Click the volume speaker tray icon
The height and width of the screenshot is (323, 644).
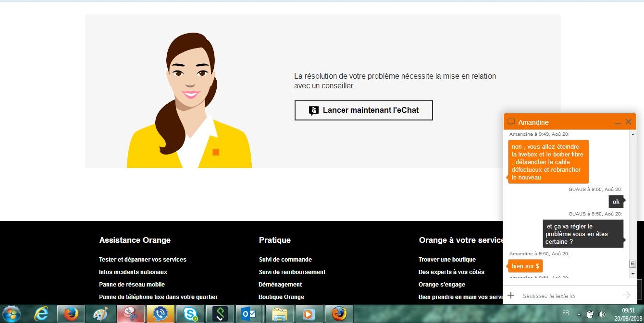602,314
